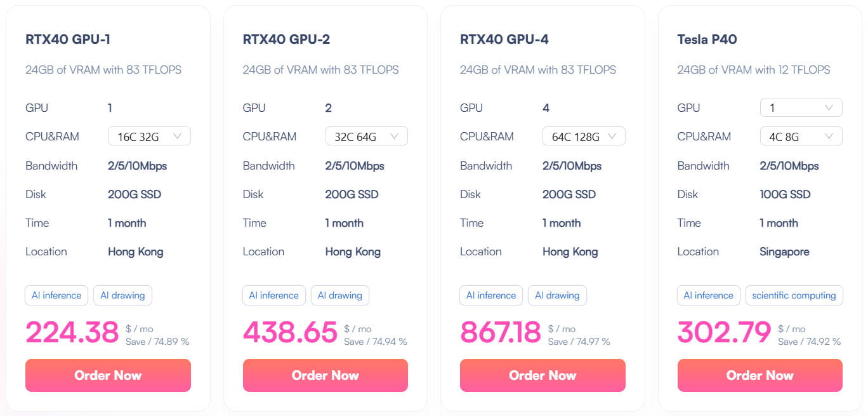Screen dimensions: 868x416
Task: Click Order Now for RTX40 GPU-2
Action: pos(325,375)
